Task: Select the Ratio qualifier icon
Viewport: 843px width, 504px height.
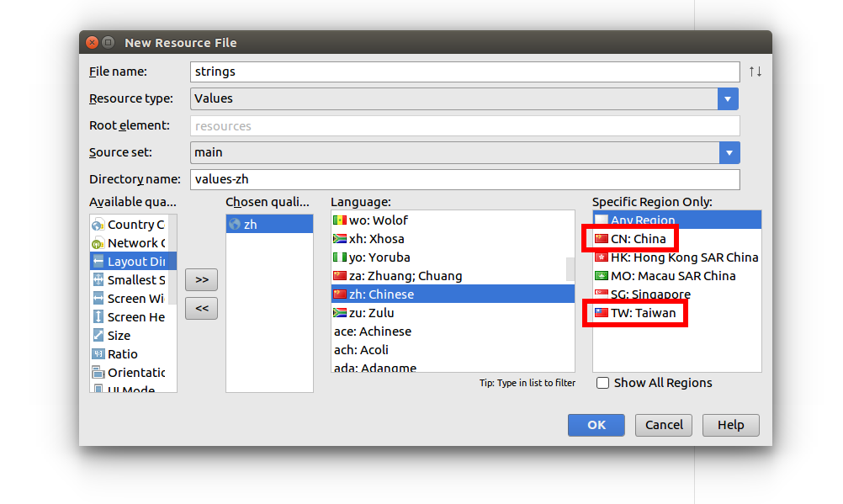Action: coord(98,354)
